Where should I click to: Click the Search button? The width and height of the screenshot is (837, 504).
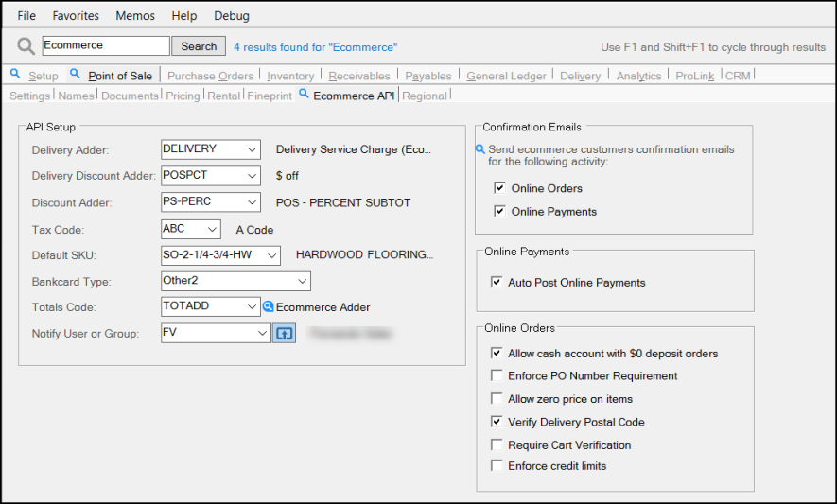click(x=199, y=46)
